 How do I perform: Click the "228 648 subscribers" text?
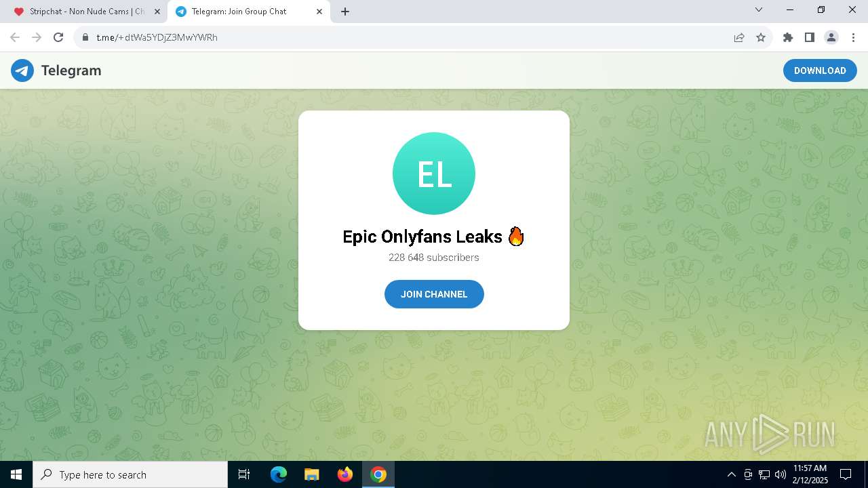click(434, 258)
